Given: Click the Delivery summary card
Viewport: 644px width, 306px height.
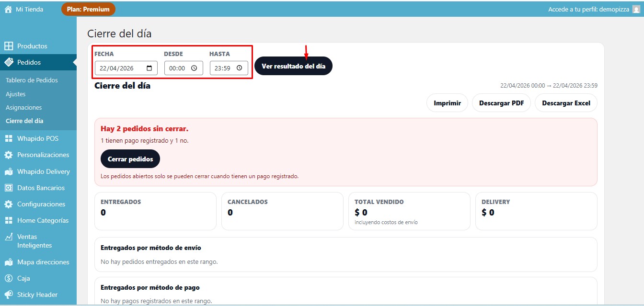Looking at the screenshot, I should pyautogui.click(x=536, y=211).
